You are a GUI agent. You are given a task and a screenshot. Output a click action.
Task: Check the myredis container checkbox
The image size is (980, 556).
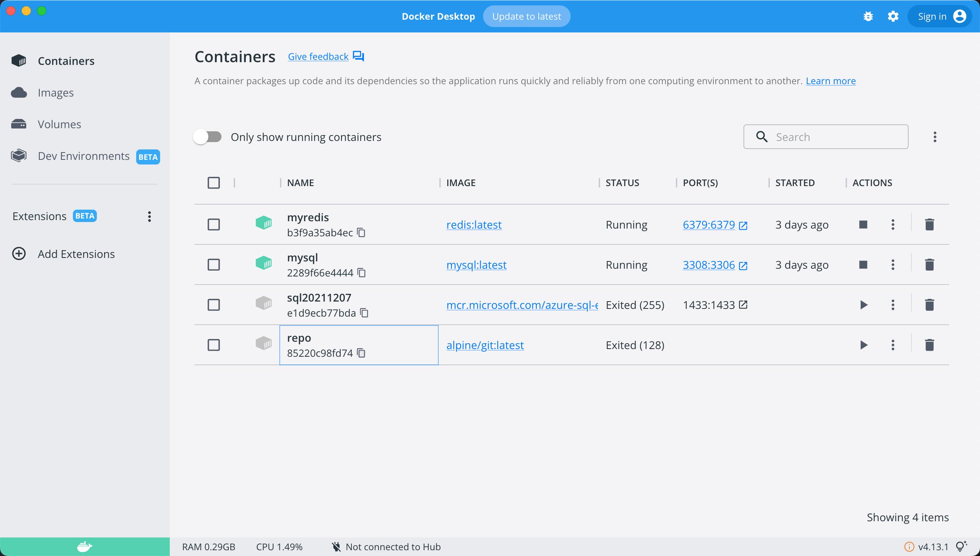214,224
